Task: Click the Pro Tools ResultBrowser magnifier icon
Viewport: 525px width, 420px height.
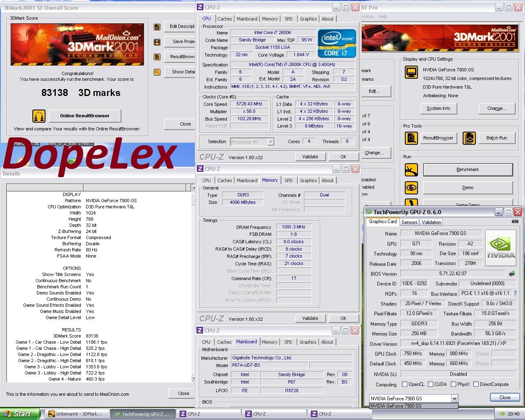Action: (411, 138)
